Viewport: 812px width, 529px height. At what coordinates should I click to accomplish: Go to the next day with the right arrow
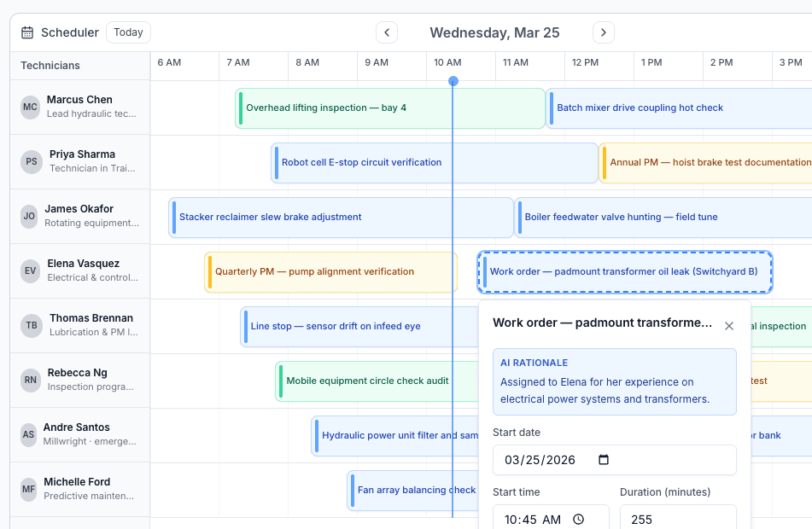click(x=603, y=32)
